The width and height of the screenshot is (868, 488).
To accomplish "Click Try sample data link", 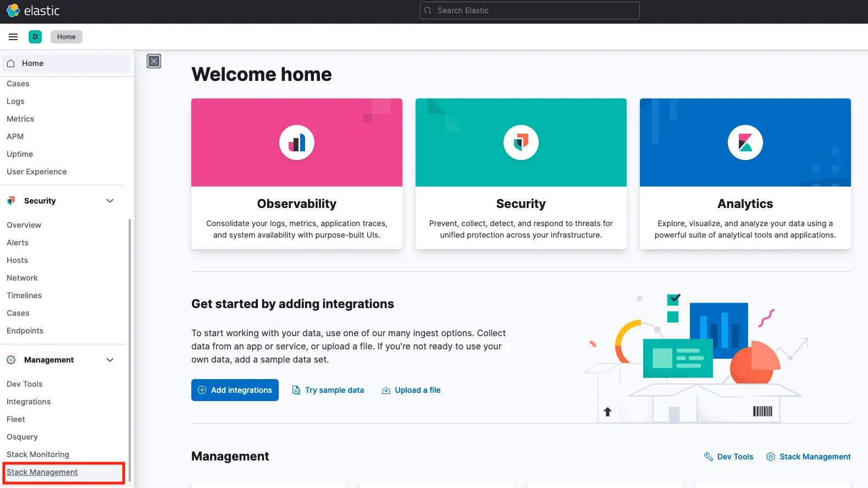I will pos(328,390).
